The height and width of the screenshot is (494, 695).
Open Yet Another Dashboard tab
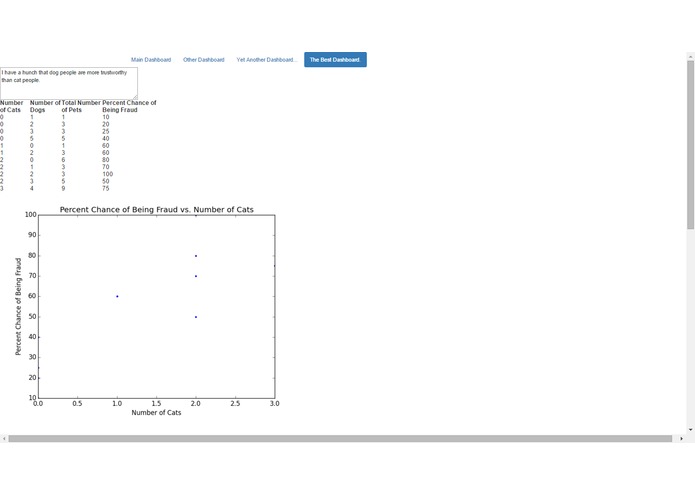(266, 60)
